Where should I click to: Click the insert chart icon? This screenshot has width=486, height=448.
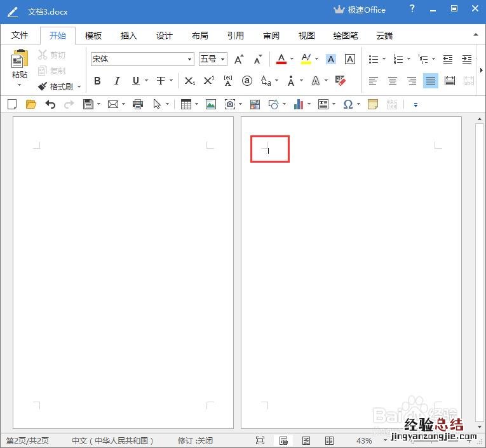(298, 104)
